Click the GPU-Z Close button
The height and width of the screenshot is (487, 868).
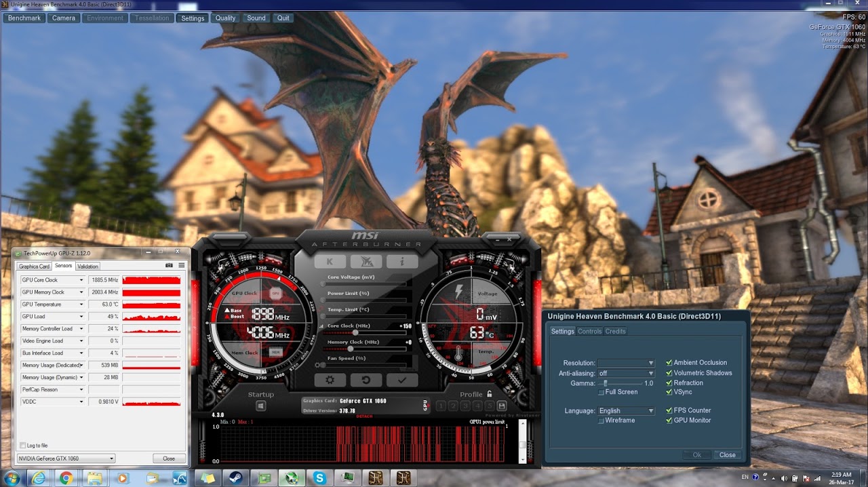pos(169,459)
